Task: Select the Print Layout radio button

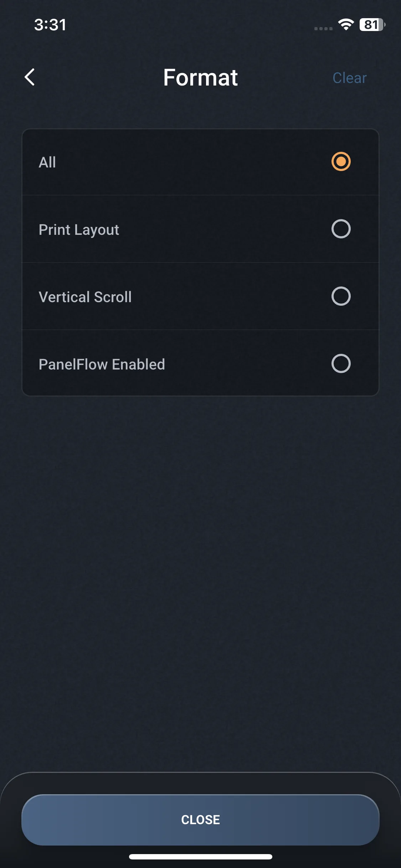Action: point(341,229)
